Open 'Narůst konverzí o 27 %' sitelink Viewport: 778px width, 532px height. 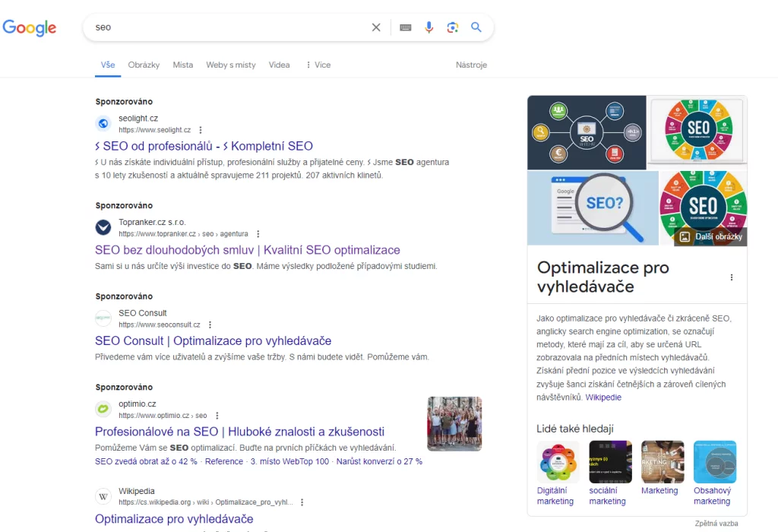pyautogui.click(x=380, y=461)
